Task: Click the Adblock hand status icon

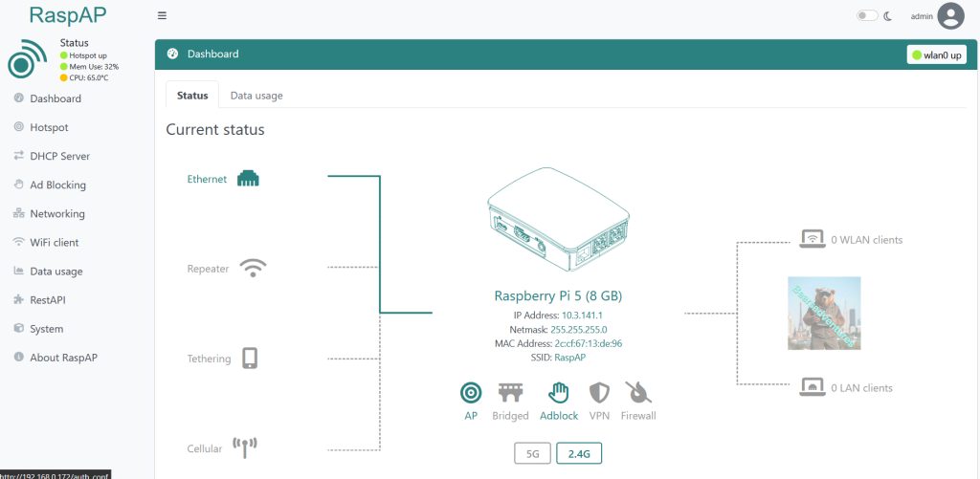Action: click(x=558, y=393)
